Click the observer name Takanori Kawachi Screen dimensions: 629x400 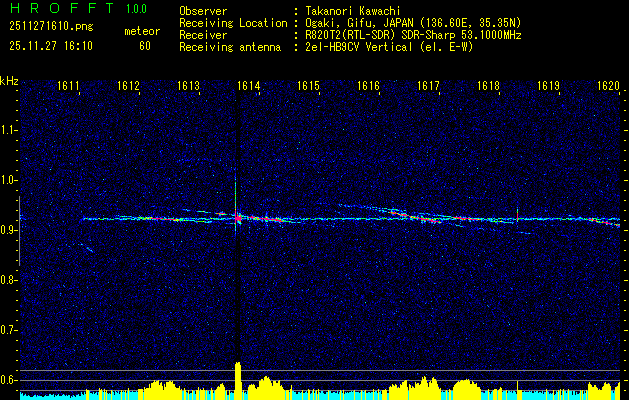(x=352, y=11)
